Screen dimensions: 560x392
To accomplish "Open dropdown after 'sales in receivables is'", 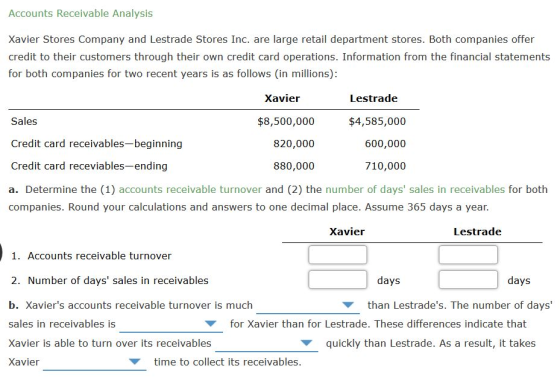I will (x=171, y=324).
